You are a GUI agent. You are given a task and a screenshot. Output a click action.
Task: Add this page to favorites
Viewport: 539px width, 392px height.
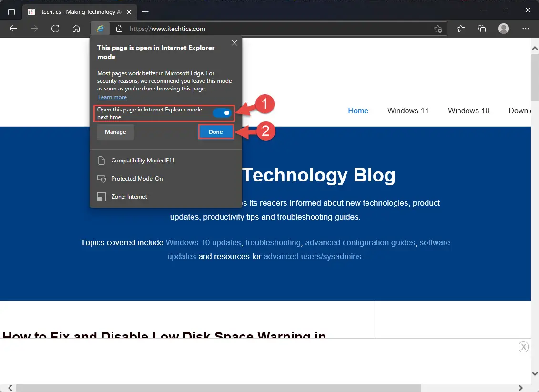(438, 29)
